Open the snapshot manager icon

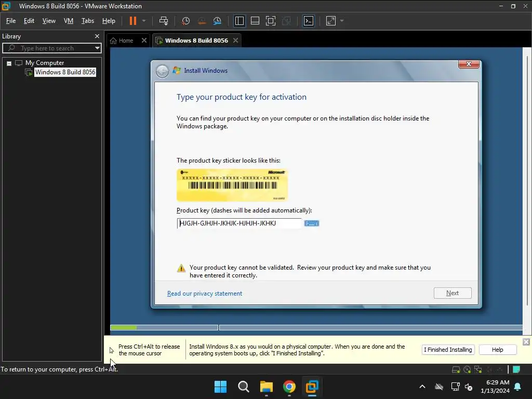tap(217, 21)
